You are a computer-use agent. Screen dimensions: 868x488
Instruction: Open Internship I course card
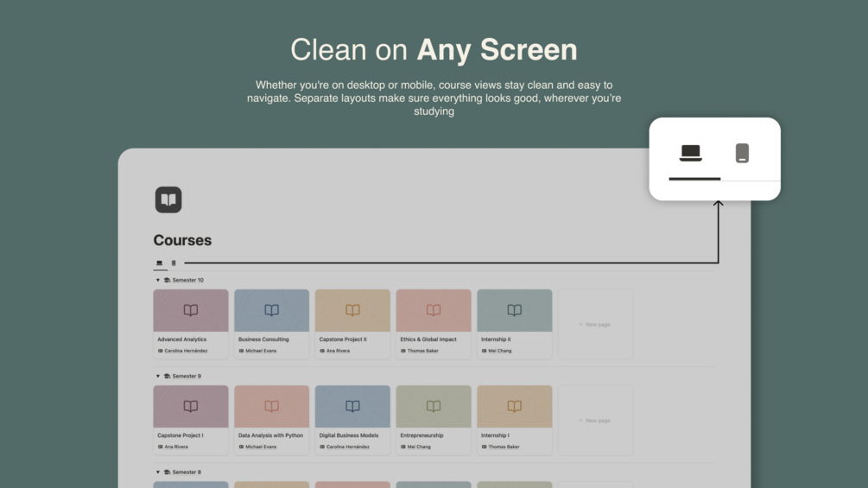[514, 421]
